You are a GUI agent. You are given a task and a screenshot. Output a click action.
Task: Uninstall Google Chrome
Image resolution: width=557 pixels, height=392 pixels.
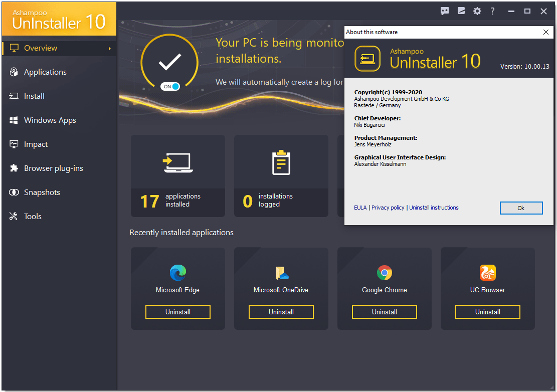[x=385, y=312]
